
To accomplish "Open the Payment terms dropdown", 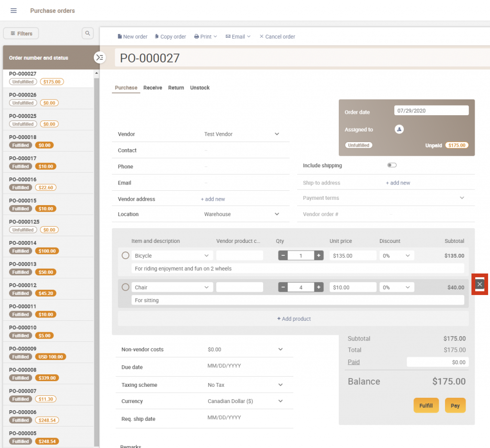I will [x=462, y=198].
